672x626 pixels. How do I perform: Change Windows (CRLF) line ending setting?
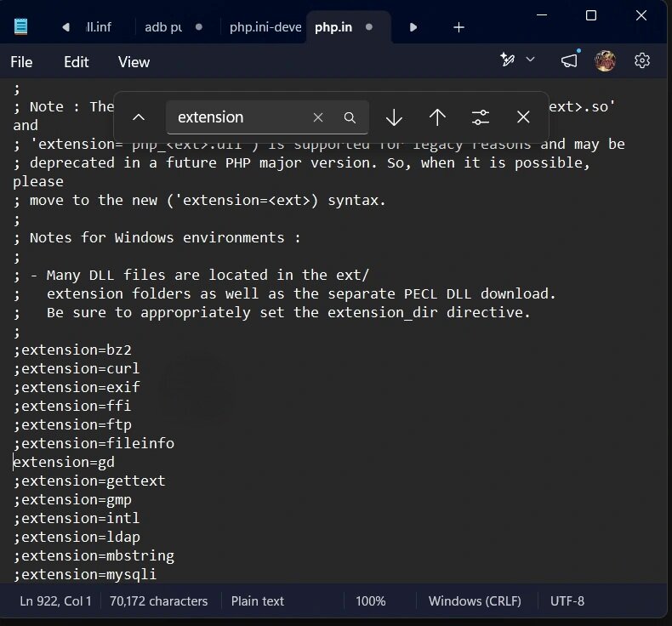[475, 601]
